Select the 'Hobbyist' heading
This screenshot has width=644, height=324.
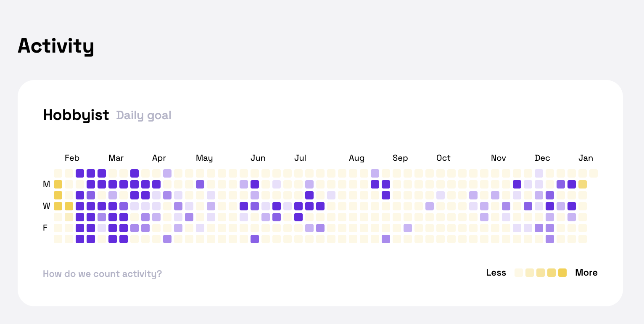(76, 114)
